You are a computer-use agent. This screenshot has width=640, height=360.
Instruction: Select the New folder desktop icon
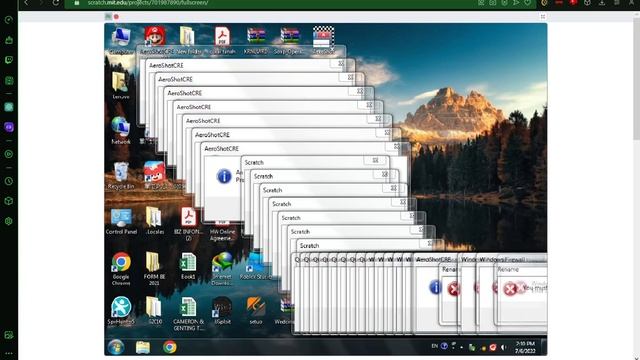188,40
